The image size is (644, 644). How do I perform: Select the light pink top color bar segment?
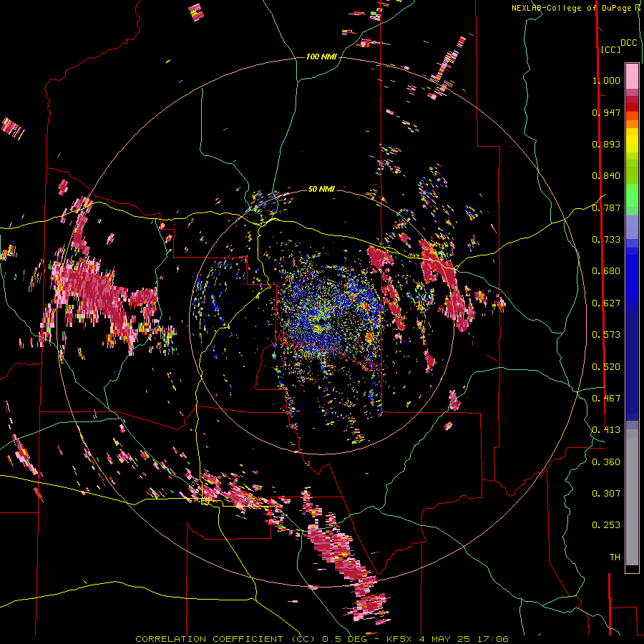pyautogui.click(x=632, y=76)
